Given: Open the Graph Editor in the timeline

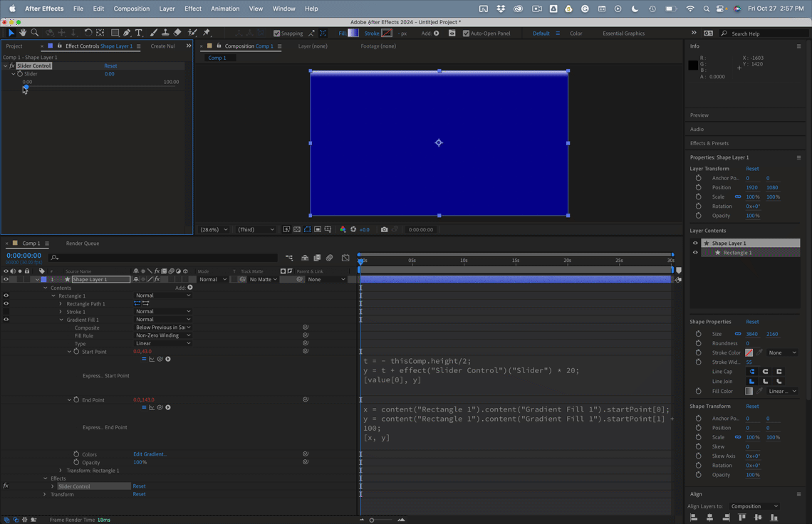Looking at the screenshot, I should point(345,258).
